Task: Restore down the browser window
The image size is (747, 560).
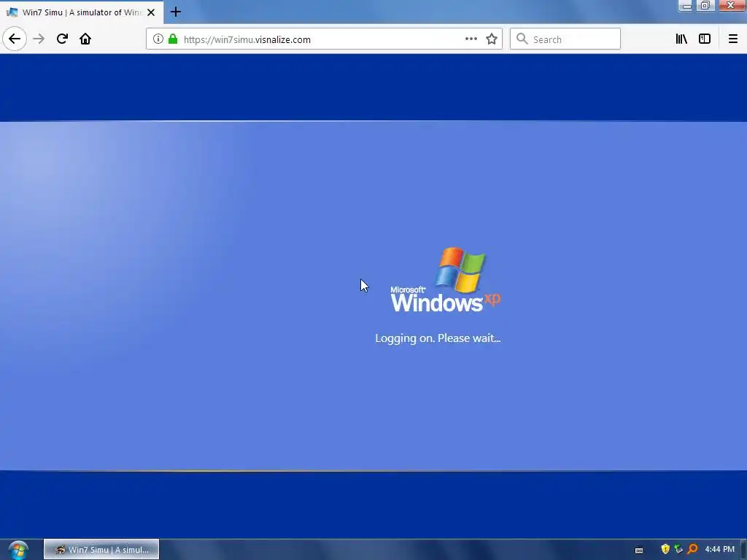Action: tap(705, 6)
